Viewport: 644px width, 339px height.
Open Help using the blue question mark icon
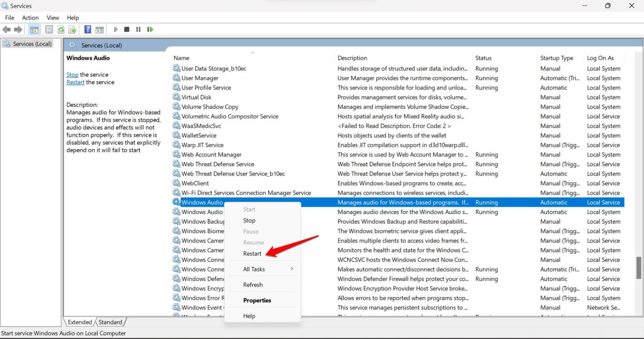coord(88,29)
